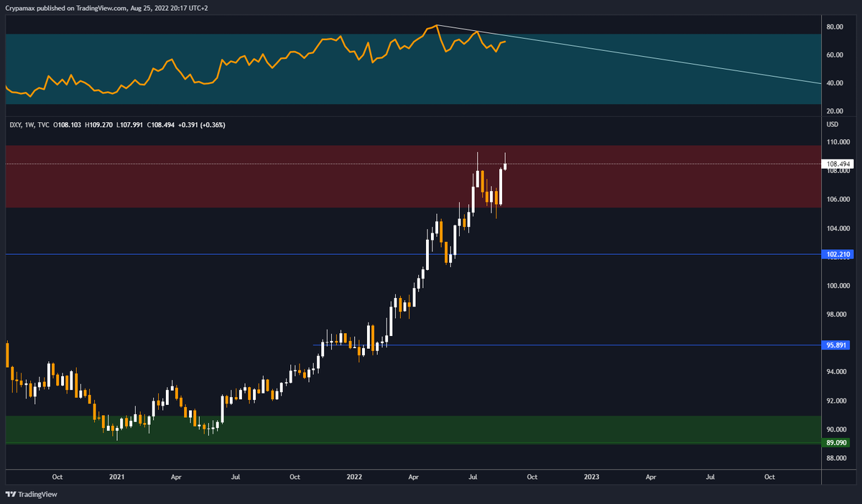Click the 40.00 indicator axis label
The width and height of the screenshot is (862, 504).
coord(835,83)
